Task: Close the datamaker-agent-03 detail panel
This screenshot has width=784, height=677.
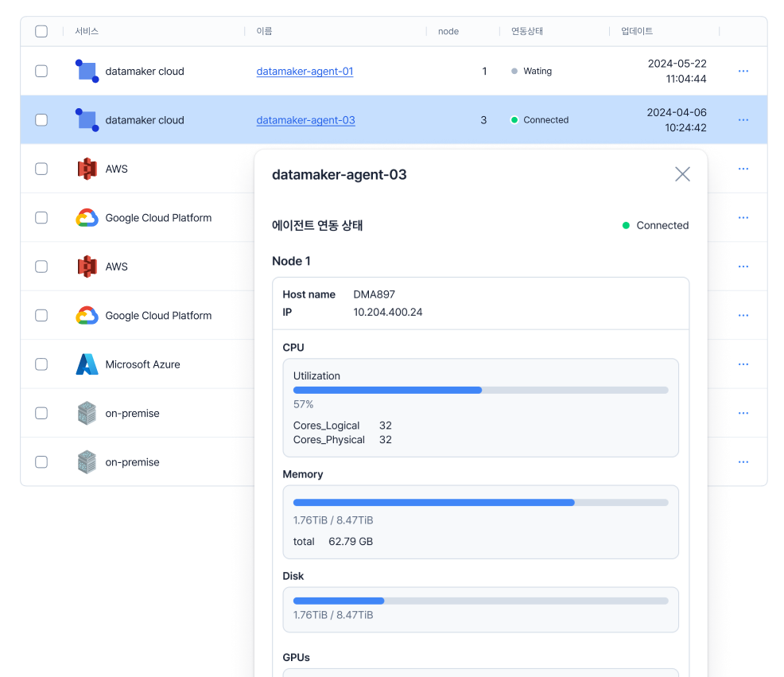Action: (x=682, y=174)
